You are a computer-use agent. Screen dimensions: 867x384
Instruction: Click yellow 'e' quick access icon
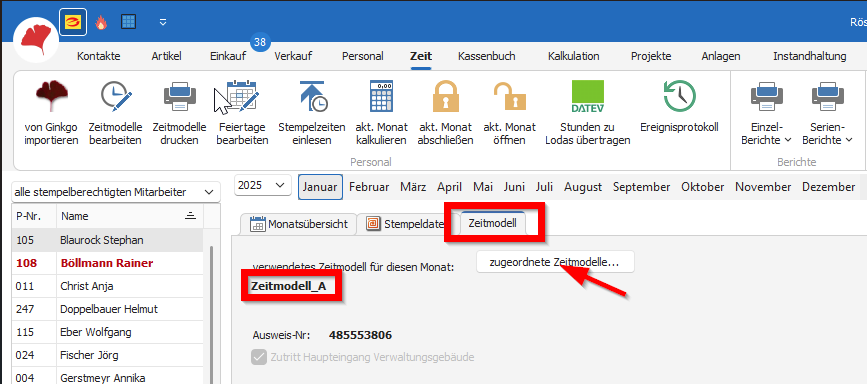72,22
